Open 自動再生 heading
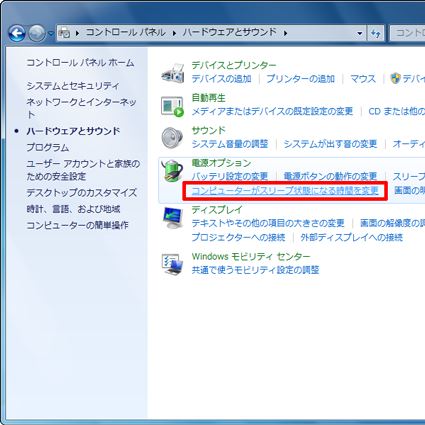 tap(209, 98)
